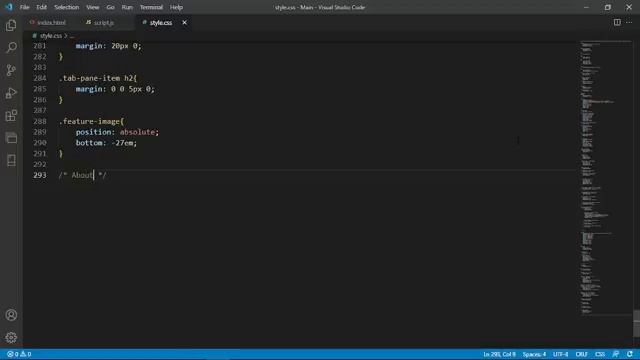The height and width of the screenshot is (360, 640).
Task: Click the VS Code logo icon
Action: [x=8, y=7]
